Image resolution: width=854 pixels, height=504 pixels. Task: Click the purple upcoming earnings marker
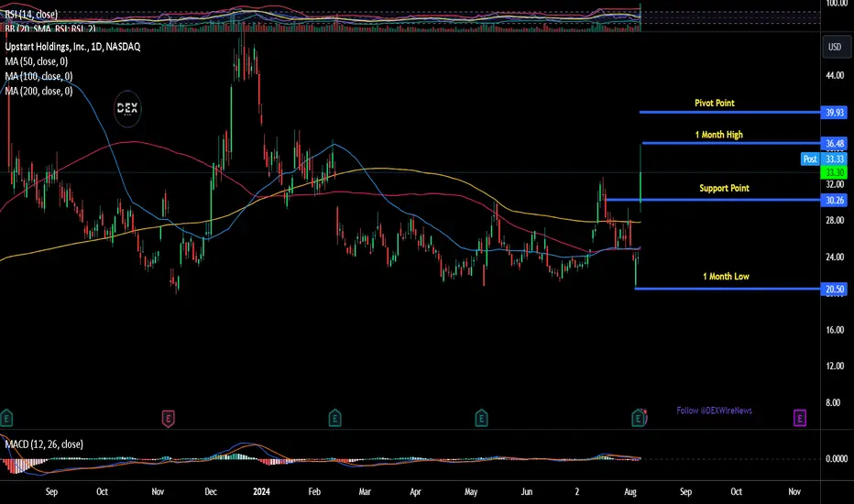(x=800, y=418)
